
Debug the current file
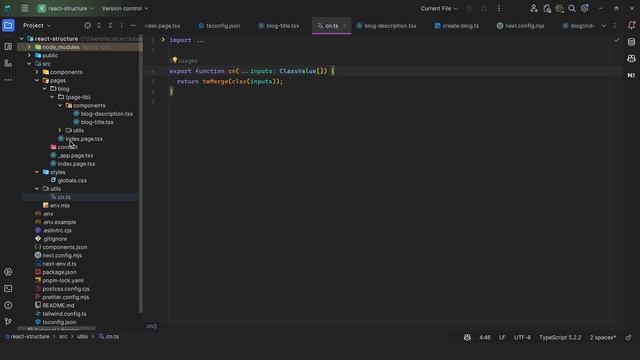[x=484, y=9]
